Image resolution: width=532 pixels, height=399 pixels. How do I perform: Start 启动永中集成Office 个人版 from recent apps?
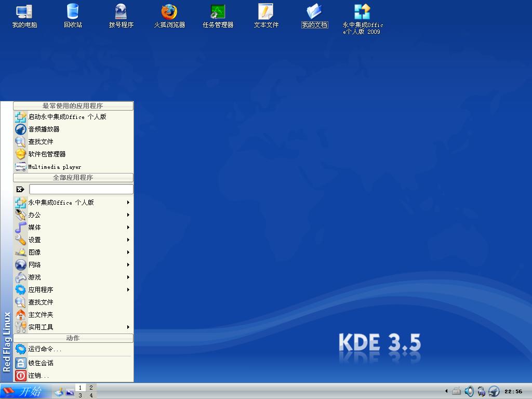(x=73, y=117)
